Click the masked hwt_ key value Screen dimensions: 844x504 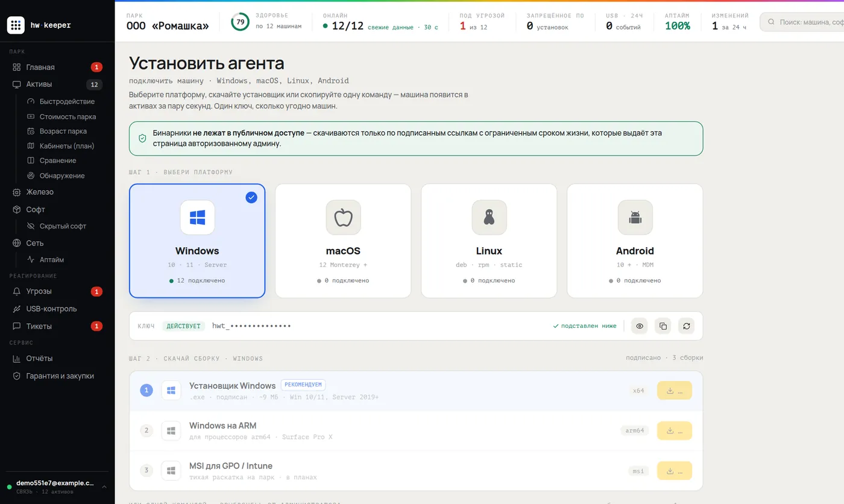point(251,326)
